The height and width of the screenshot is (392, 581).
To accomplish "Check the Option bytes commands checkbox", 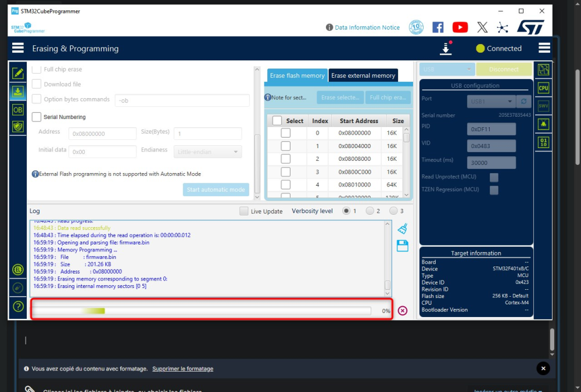I will click(36, 99).
